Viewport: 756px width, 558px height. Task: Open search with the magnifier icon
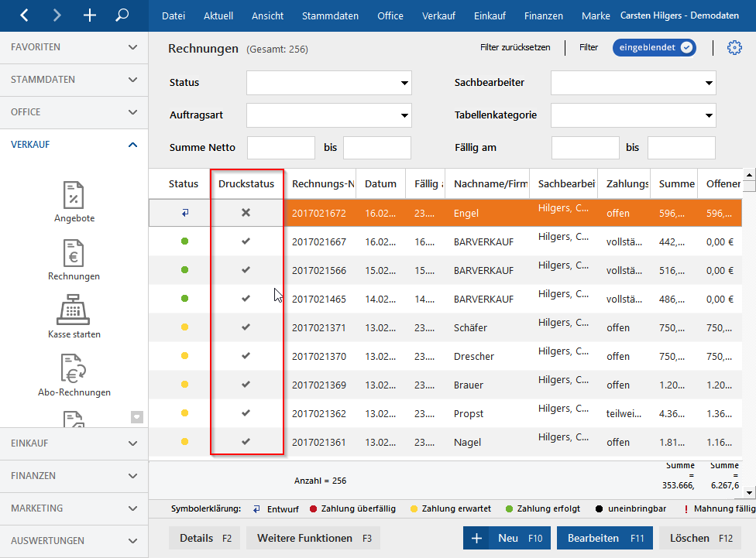pyautogui.click(x=122, y=15)
